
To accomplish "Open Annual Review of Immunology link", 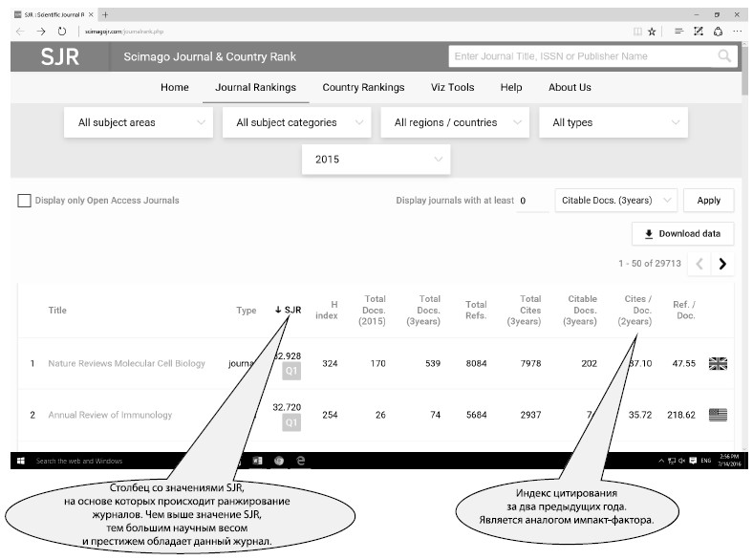I will [110, 415].
